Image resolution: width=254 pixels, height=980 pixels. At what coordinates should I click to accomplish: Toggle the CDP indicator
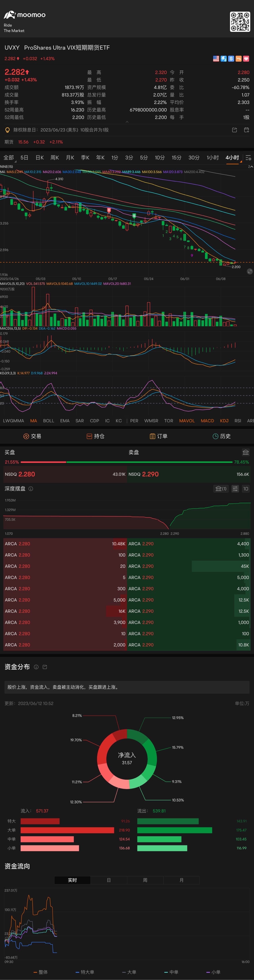(94, 421)
